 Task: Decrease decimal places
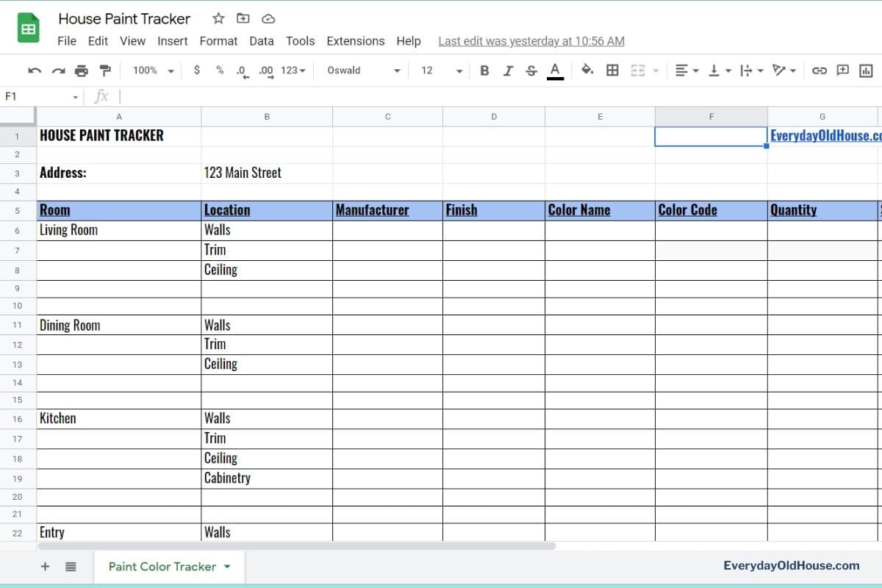[x=241, y=71]
